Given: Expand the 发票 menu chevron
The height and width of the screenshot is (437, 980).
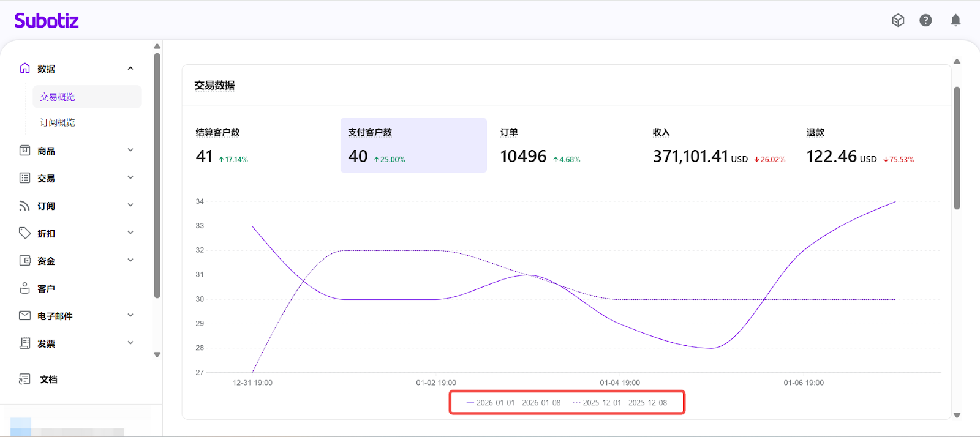Looking at the screenshot, I should [x=130, y=343].
